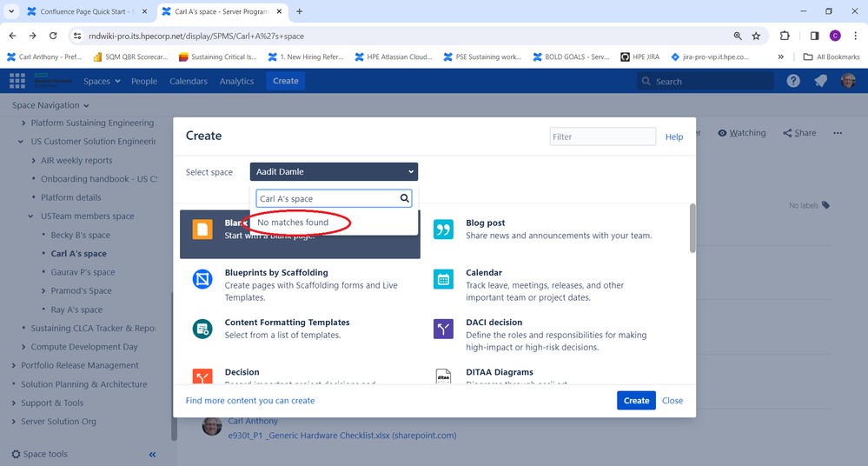Viewport: 868px width, 466px height.
Task: Open the notifications icon in header
Action: tap(820, 81)
